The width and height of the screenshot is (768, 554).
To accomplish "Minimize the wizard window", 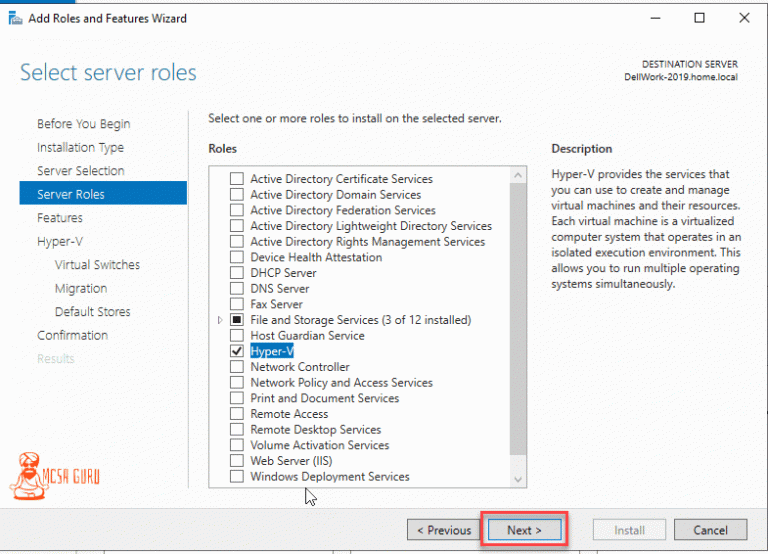I will [x=655, y=18].
